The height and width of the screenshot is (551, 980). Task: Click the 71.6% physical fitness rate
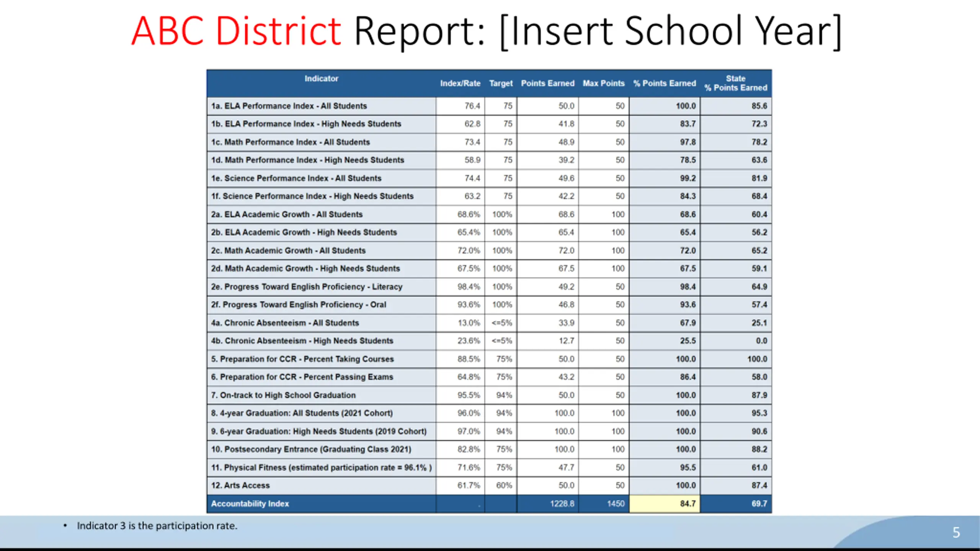pos(469,467)
